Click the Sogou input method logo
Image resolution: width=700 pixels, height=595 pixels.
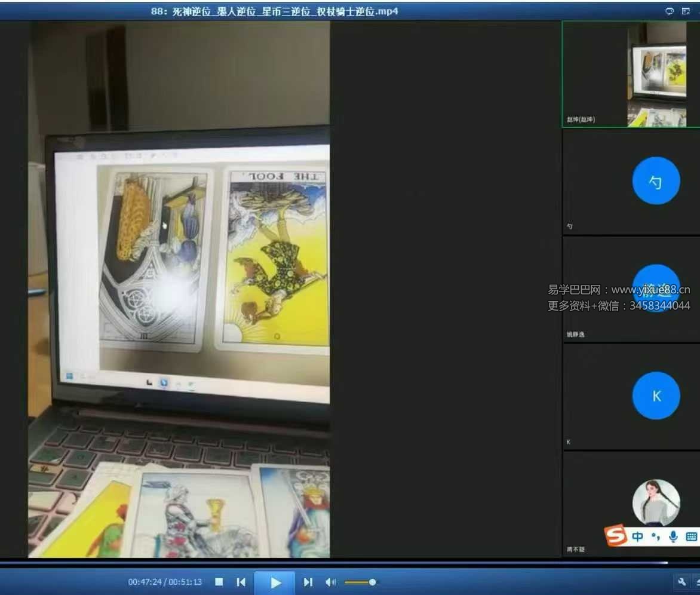point(616,536)
